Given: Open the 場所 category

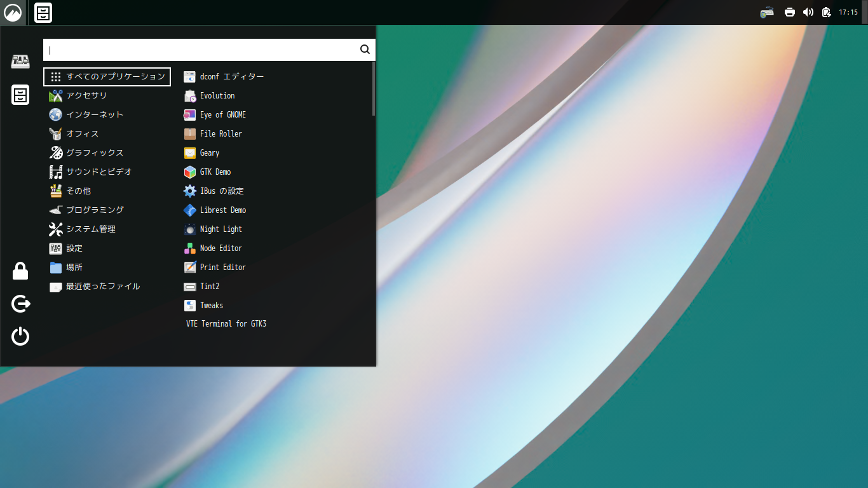Looking at the screenshot, I should point(107,268).
